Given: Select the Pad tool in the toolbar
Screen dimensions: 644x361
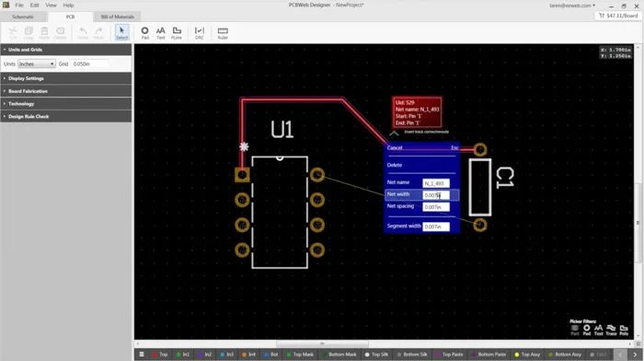Looking at the screenshot, I should tap(145, 33).
